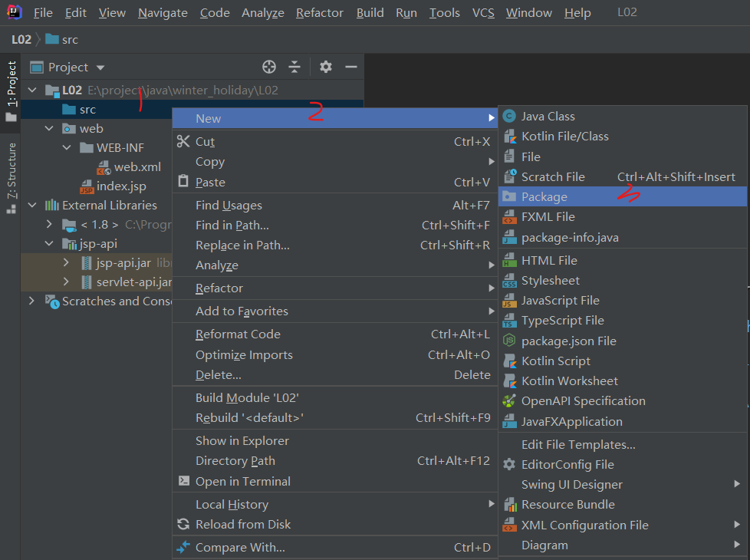Select the src folder in tree
Screen dimensions: 750x560
tap(87, 110)
